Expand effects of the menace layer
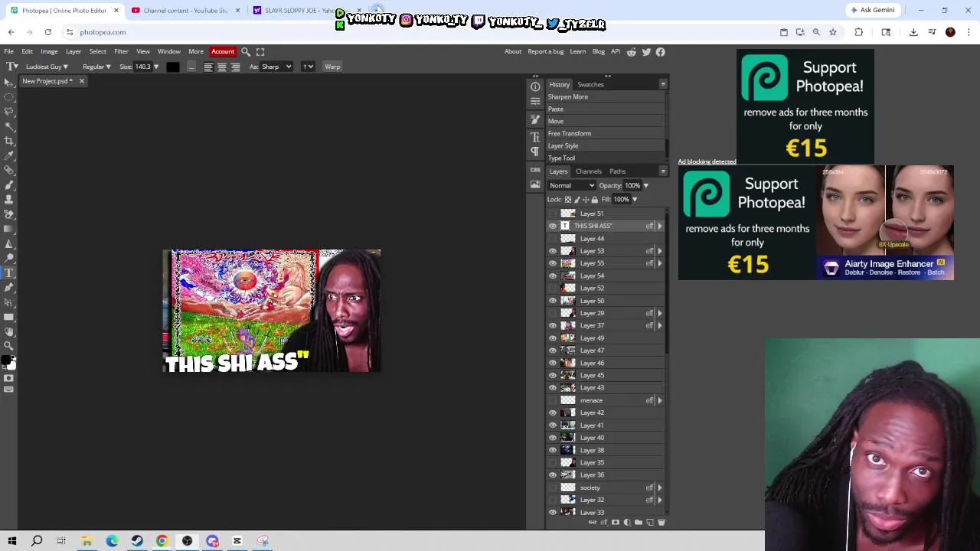Viewport: 980px width, 551px height. click(660, 400)
